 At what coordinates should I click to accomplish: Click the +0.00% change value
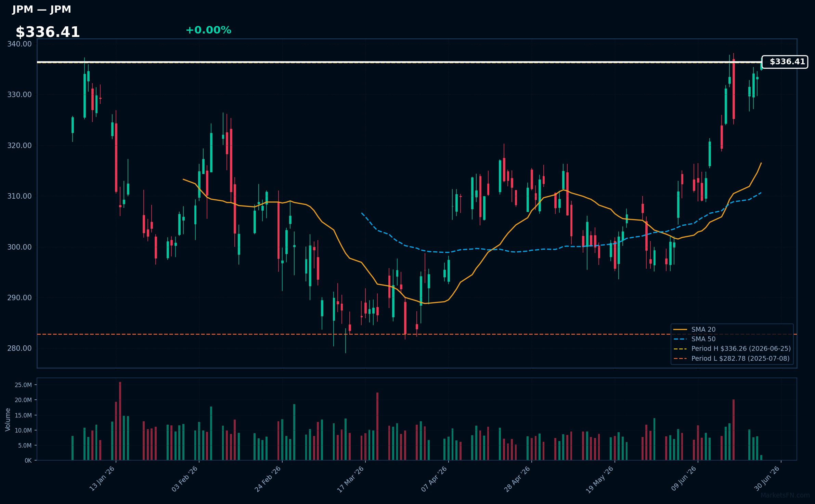click(208, 30)
